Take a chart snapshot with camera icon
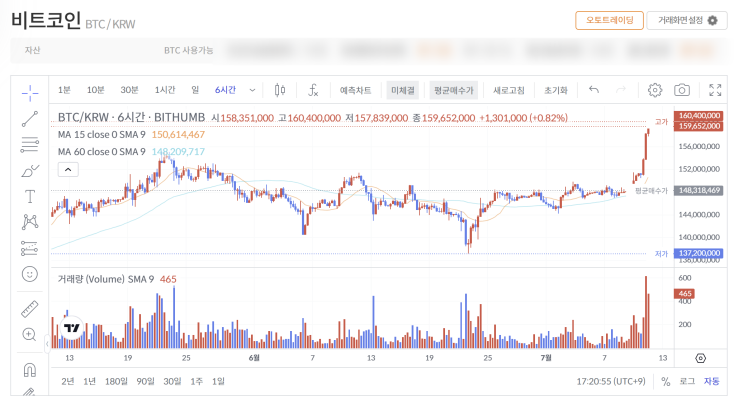 tap(682, 90)
